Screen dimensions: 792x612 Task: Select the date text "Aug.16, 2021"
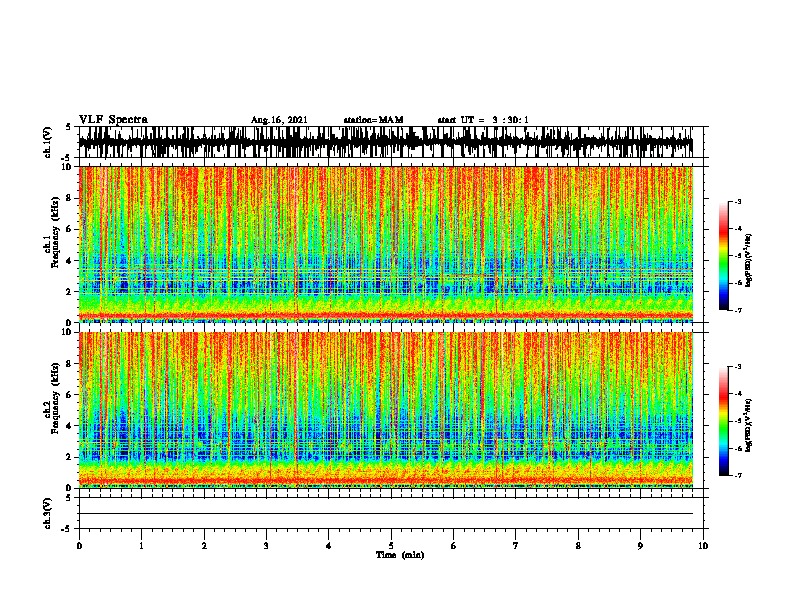pos(279,120)
